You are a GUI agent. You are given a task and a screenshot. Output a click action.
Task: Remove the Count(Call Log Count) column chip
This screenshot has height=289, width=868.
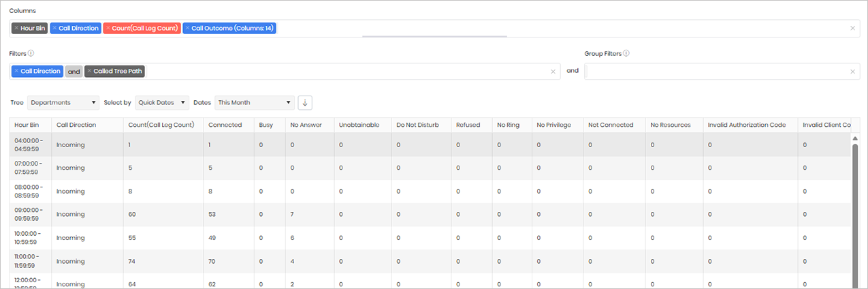(x=108, y=29)
